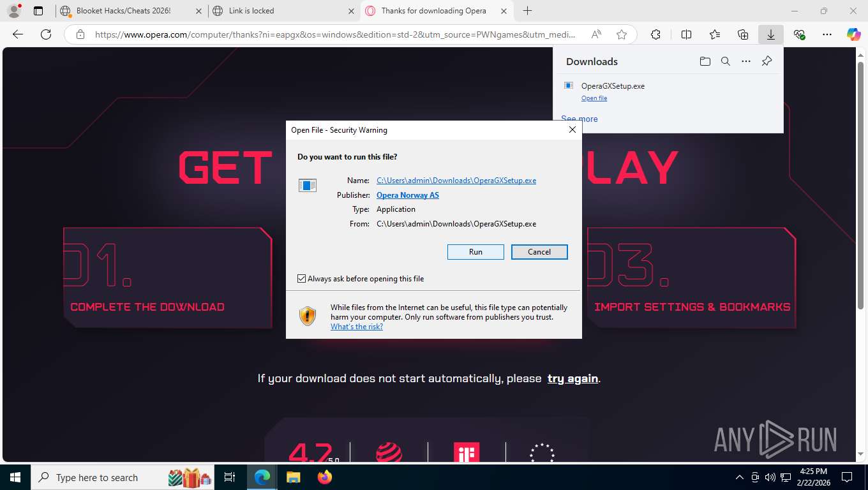Reload the page with the refresh icon
Image resolution: width=868 pixels, height=490 pixels.
click(x=46, y=34)
